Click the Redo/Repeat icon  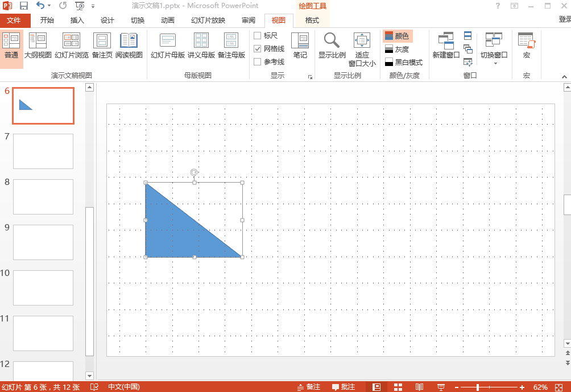pos(63,6)
